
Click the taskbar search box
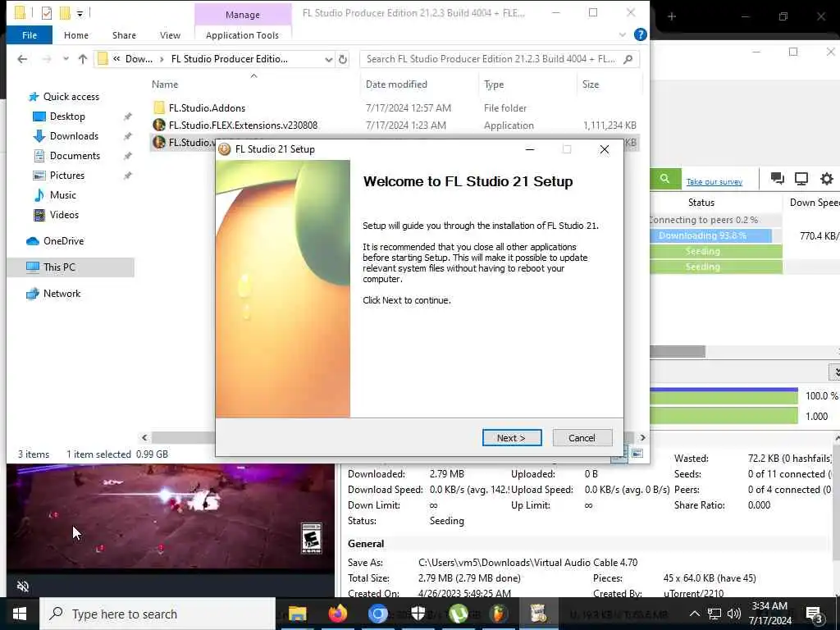click(x=157, y=614)
